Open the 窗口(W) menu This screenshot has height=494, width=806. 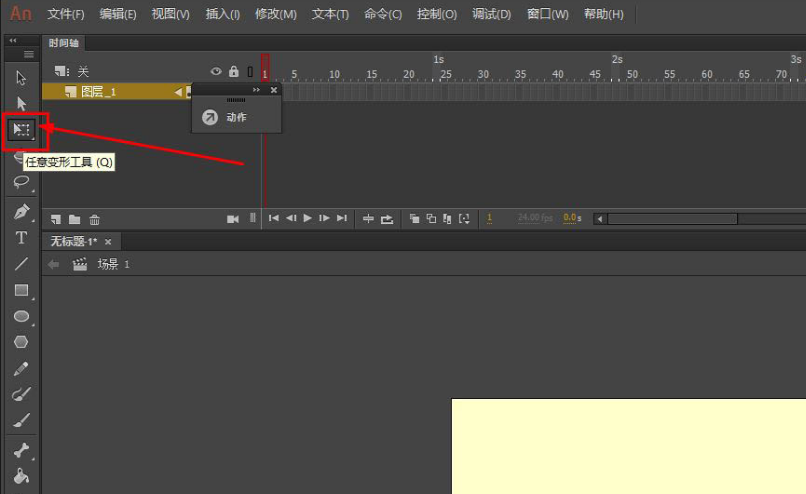547,14
